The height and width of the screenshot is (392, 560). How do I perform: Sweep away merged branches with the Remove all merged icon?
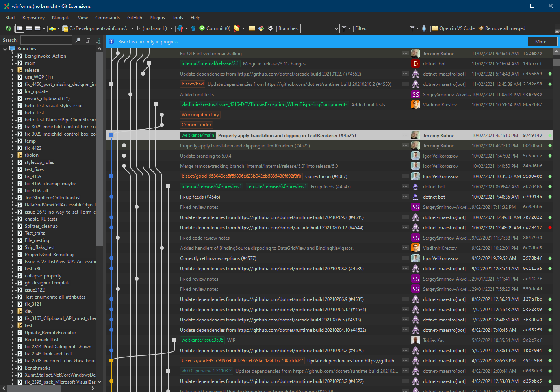pos(502,28)
